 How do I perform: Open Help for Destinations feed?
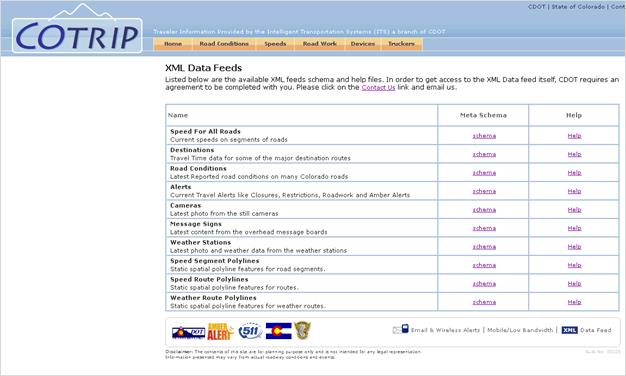(x=574, y=154)
